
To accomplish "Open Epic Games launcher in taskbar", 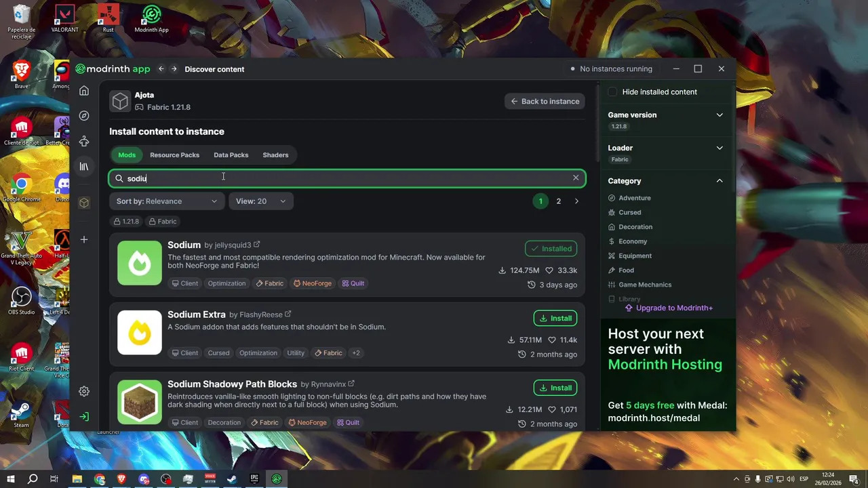I will click(x=254, y=479).
